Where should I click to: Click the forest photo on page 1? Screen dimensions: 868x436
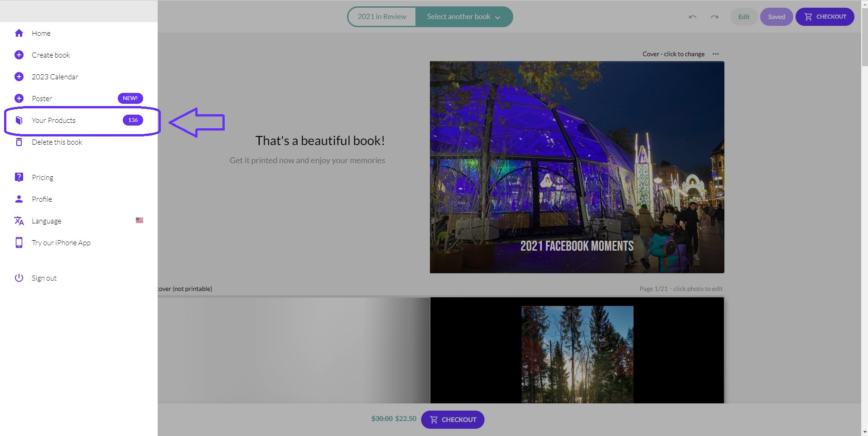point(577,354)
